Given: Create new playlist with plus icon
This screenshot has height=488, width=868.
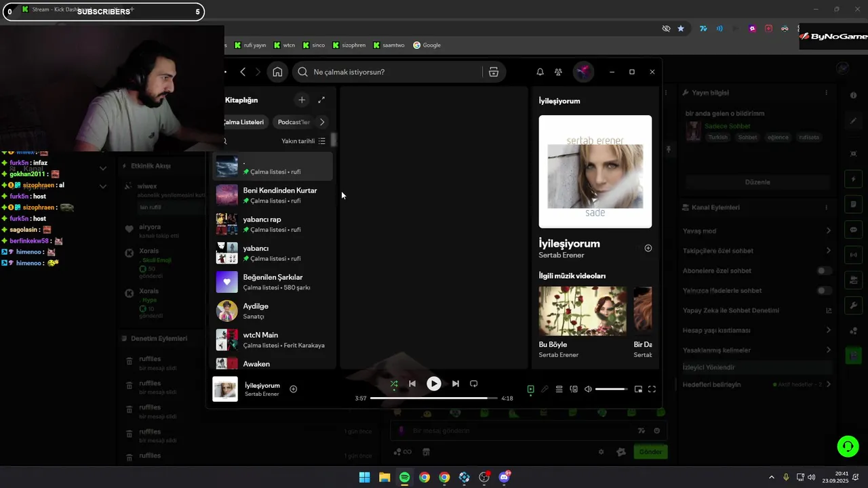Looking at the screenshot, I should click(x=302, y=100).
